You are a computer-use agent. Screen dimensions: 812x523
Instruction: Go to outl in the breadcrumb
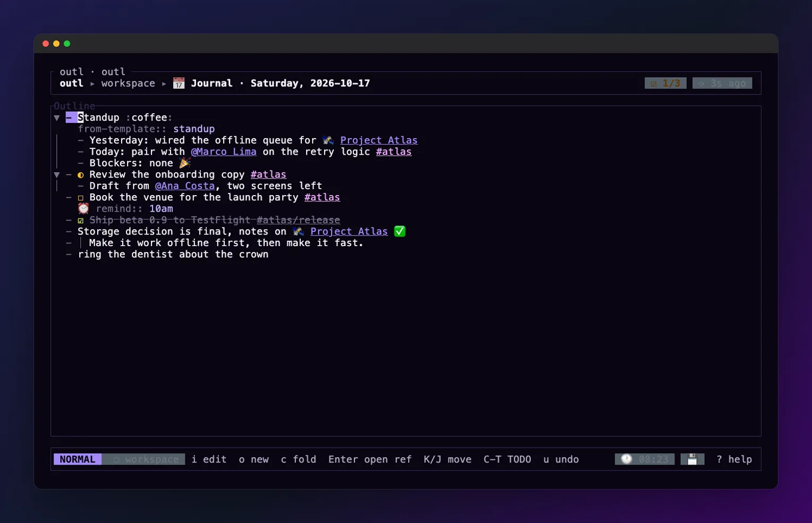click(71, 83)
